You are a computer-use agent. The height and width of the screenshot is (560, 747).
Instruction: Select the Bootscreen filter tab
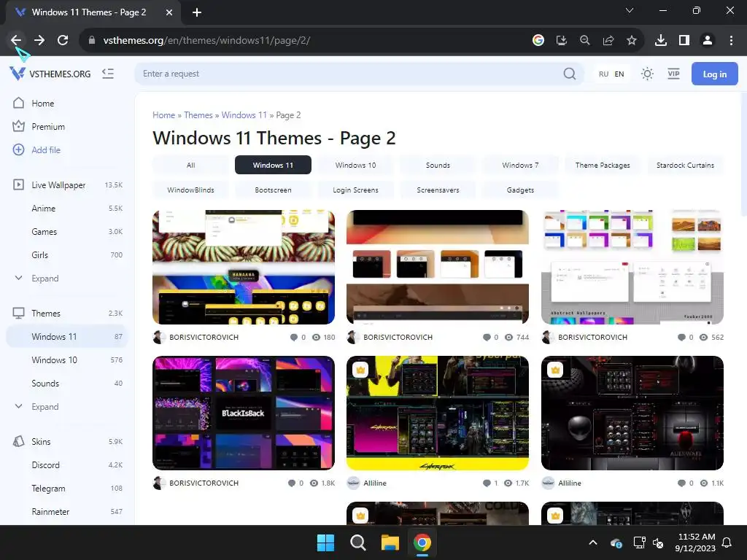[x=273, y=190]
